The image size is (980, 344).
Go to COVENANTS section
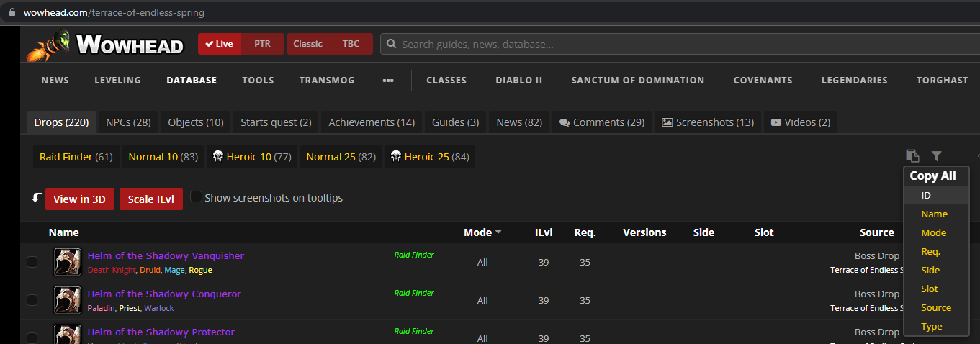(763, 81)
